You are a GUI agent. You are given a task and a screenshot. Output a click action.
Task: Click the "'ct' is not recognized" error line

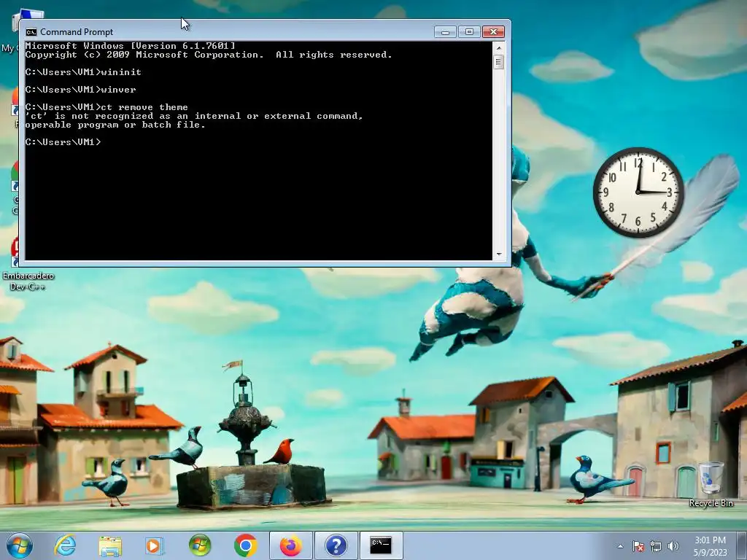pos(194,116)
